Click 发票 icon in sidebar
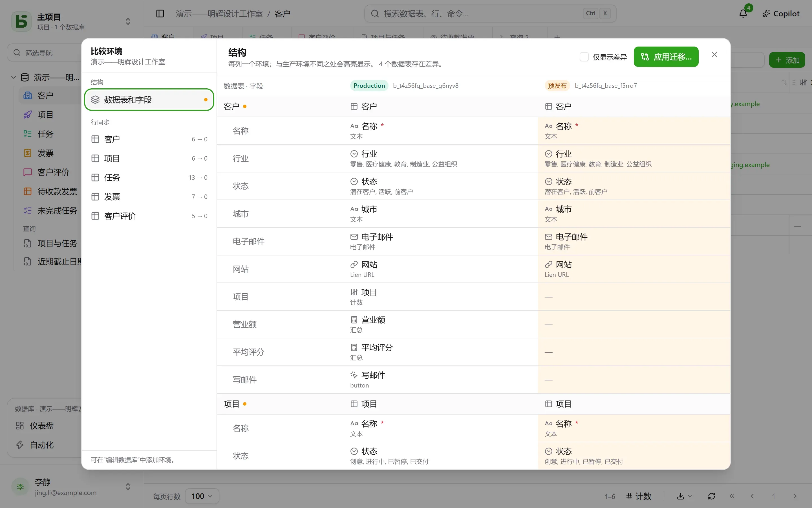 28,153
